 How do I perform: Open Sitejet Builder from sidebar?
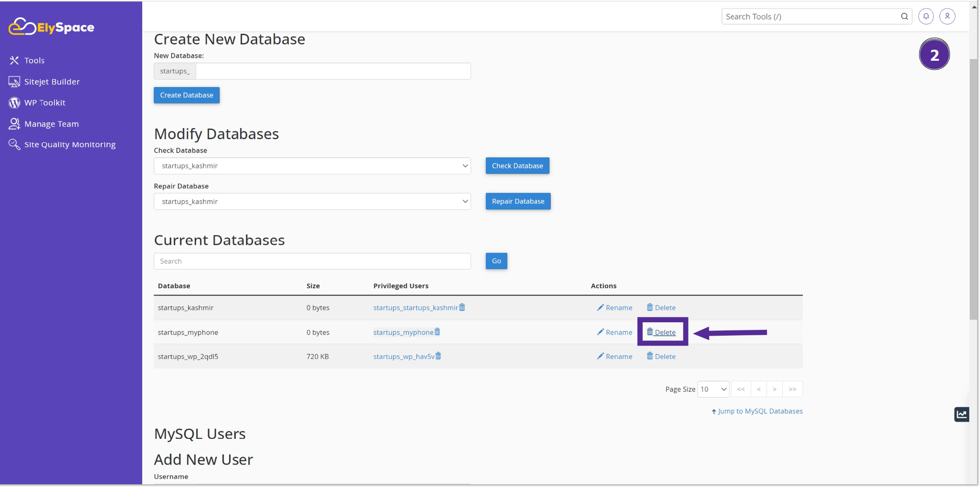[52, 82]
